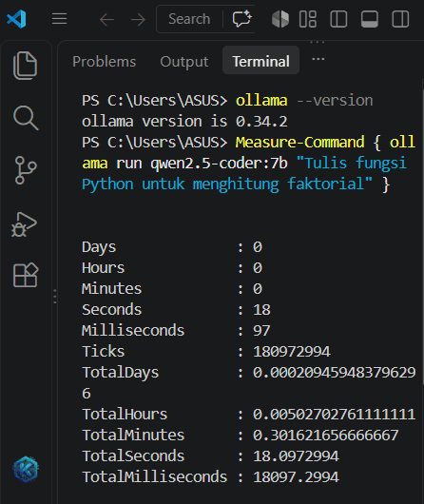
Task: Toggle the primary side bar
Action: 338,19
